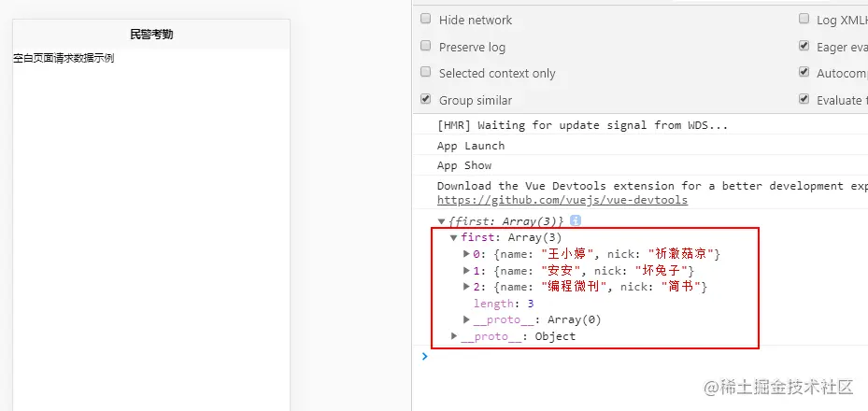Click the object info badge icon
The image size is (868, 411).
point(576,220)
